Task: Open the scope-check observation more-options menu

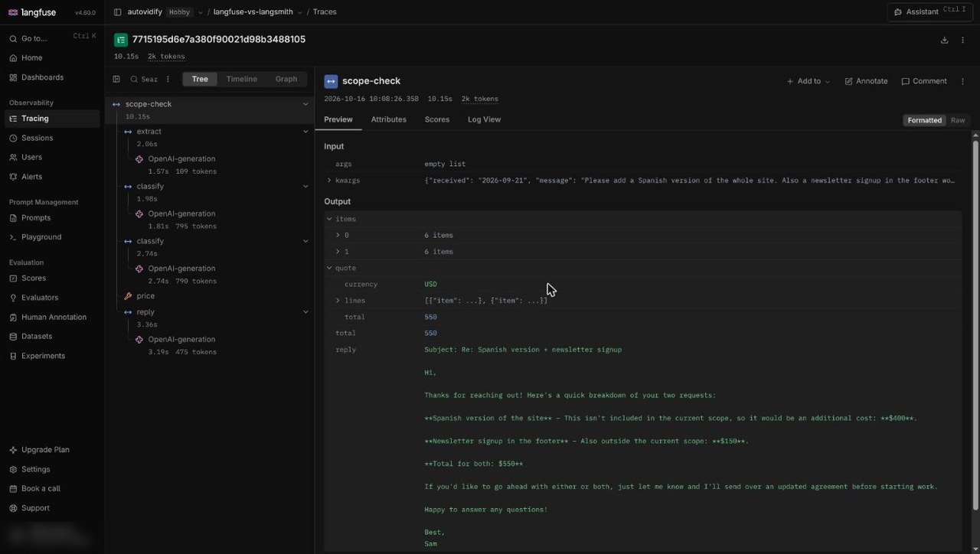Action: 963,81
